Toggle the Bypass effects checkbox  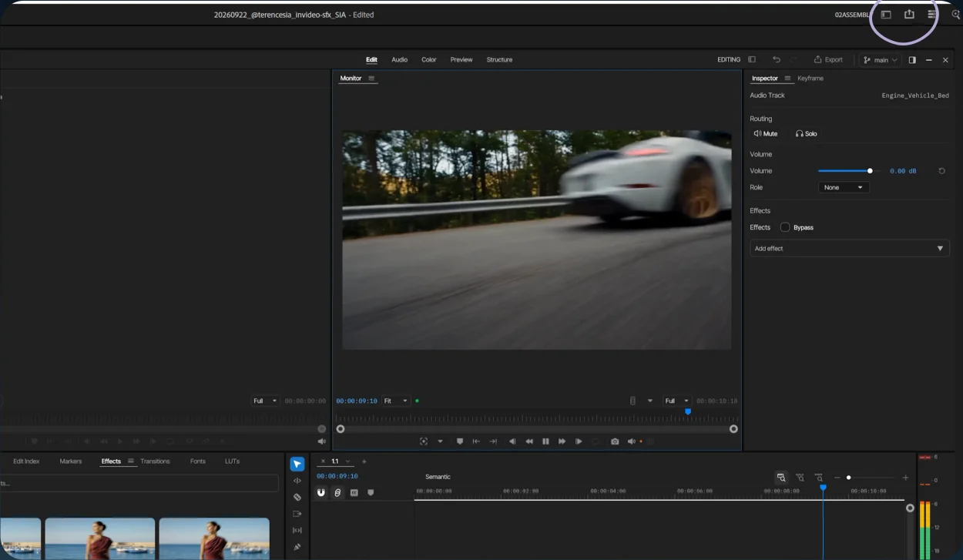coord(785,227)
